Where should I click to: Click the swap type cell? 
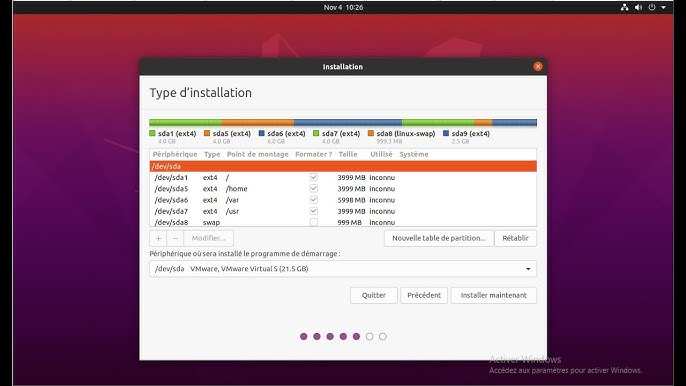pyautogui.click(x=211, y=222)
